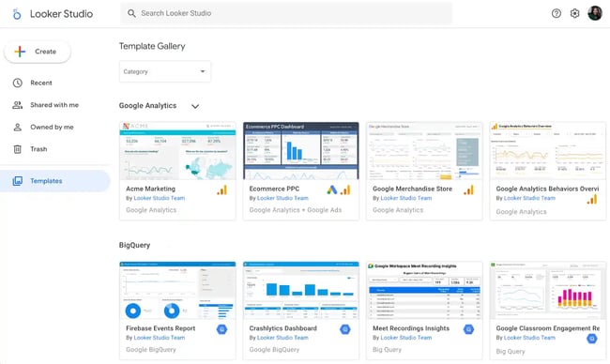The image size is (610, 364).
Task: Open the user account avatar
Action: (x=595, y=13)
